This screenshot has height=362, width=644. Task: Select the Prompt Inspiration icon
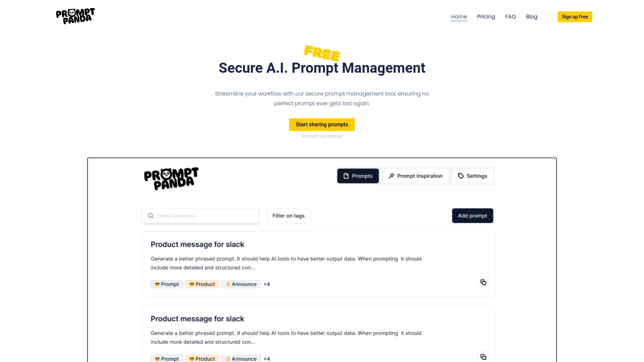click(x=391, y=176)
